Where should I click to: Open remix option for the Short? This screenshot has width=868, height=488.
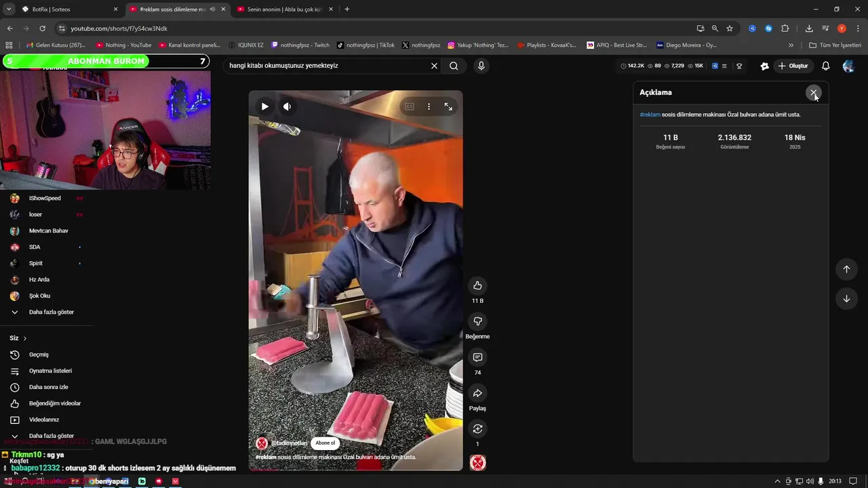477,428
